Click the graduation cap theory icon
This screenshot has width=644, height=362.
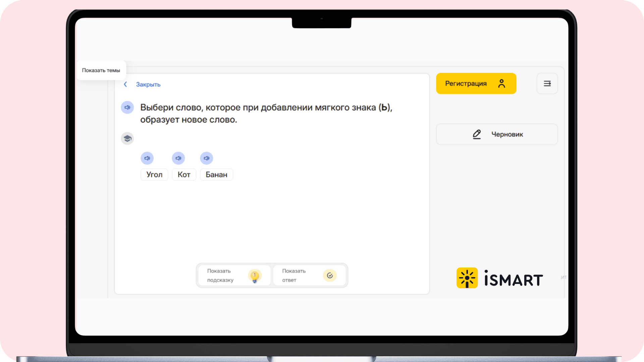[127, 138]
